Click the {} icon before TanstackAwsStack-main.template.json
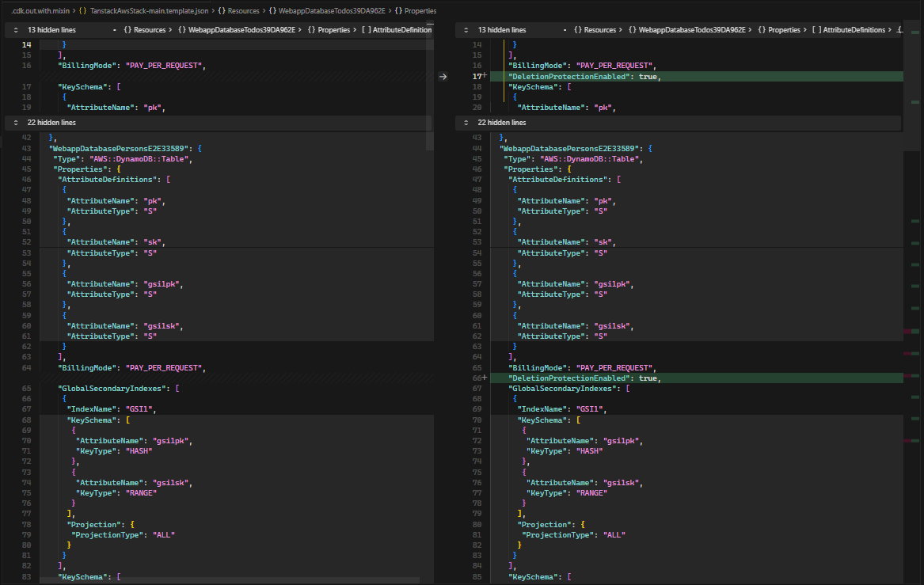This screenshot has width=924, height=585. (82, 11)
